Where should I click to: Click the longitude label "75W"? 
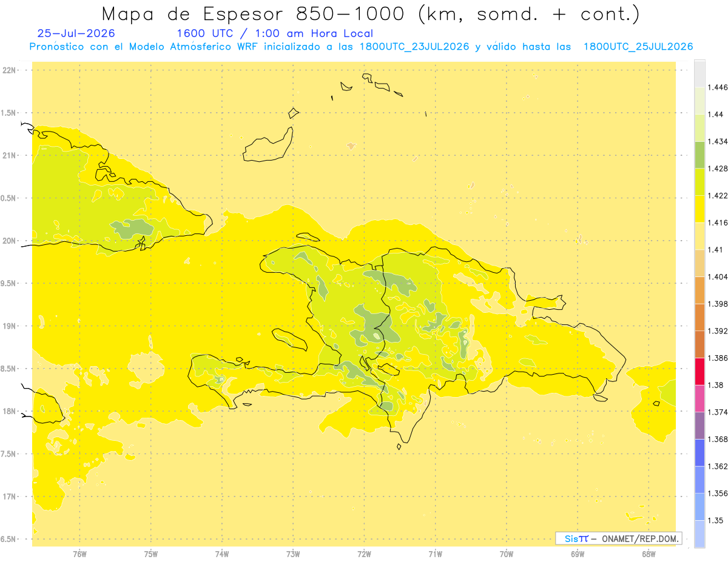(150, 554)
